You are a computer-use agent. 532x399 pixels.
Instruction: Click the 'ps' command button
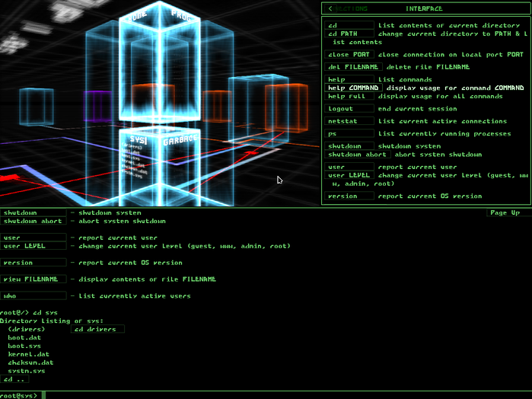pyautogui.click(x=349, y=134)
